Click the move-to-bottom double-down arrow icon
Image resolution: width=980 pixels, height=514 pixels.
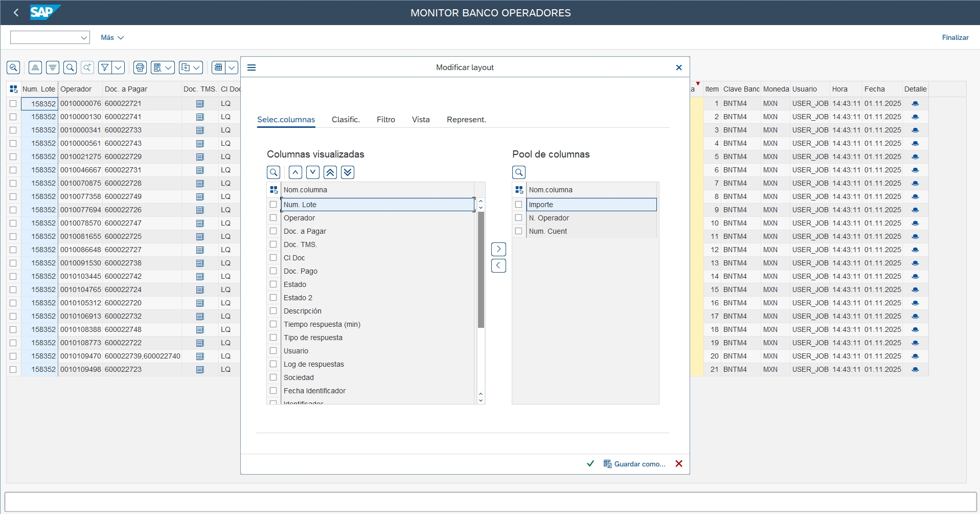point(348,172)
